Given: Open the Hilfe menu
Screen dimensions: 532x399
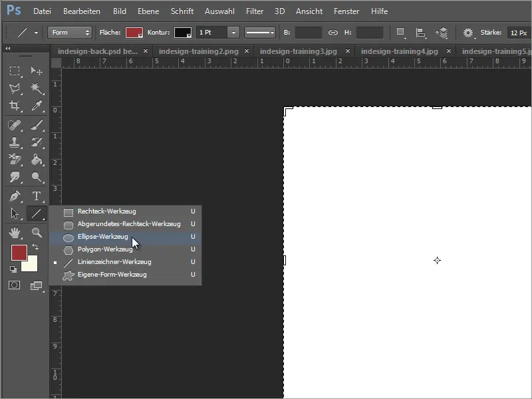Looking at the screenshot, I should point(379,11).
